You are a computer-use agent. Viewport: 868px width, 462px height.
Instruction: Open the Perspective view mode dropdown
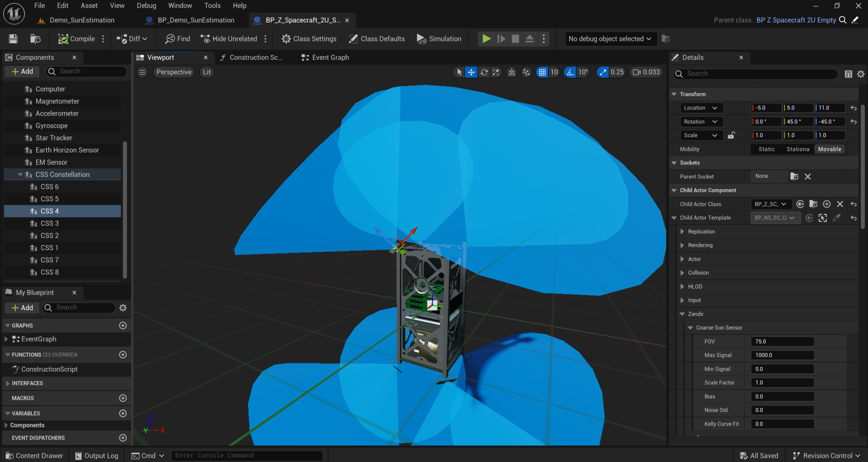pos(174,72)
